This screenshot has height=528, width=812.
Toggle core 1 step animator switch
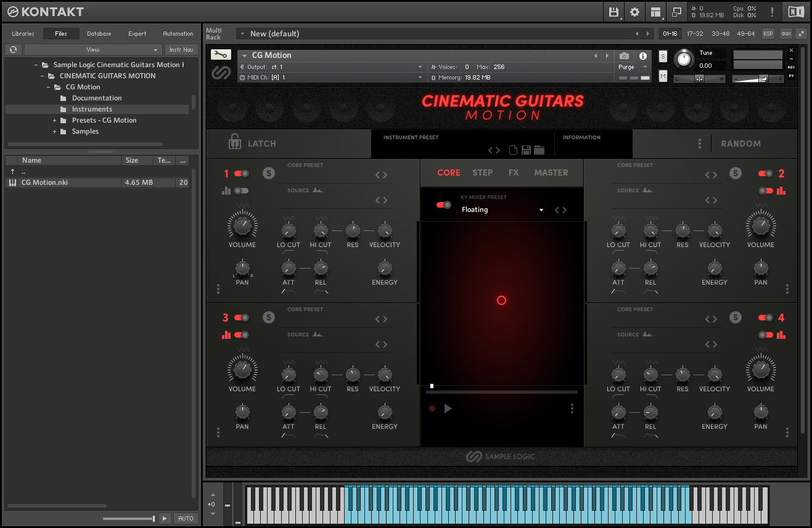[x=242, y=191]
